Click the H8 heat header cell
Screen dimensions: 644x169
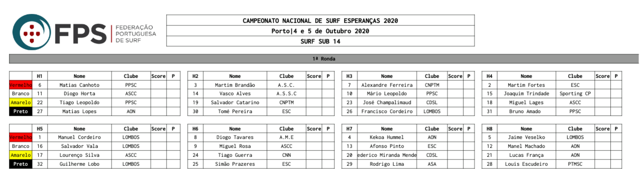click(x=489, y=129)
